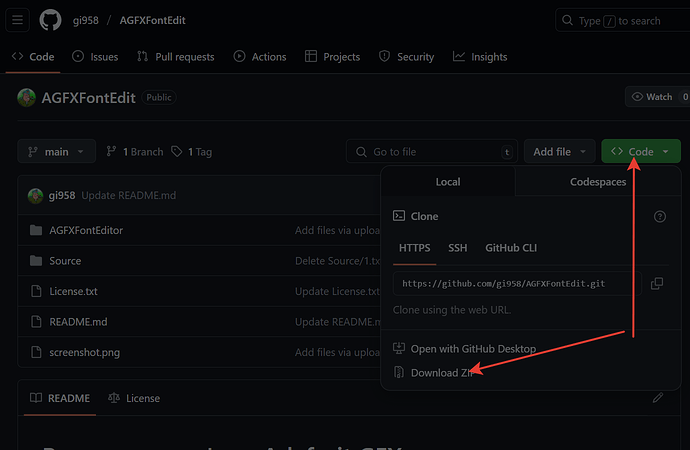The image size is (690, 450).
Task: Switch to the Local tab
Action: [448, 182]
